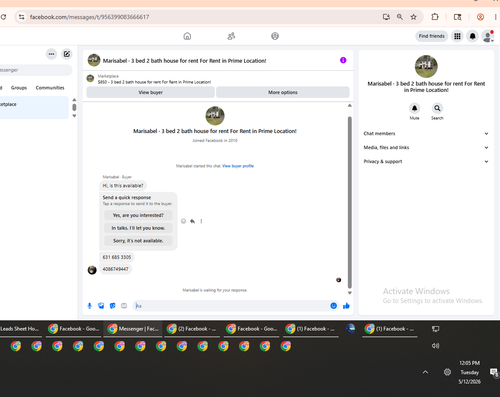Screen dimensions: 500x397
Task: Search in conversation using magnifier icon
Action: [437, 108]
